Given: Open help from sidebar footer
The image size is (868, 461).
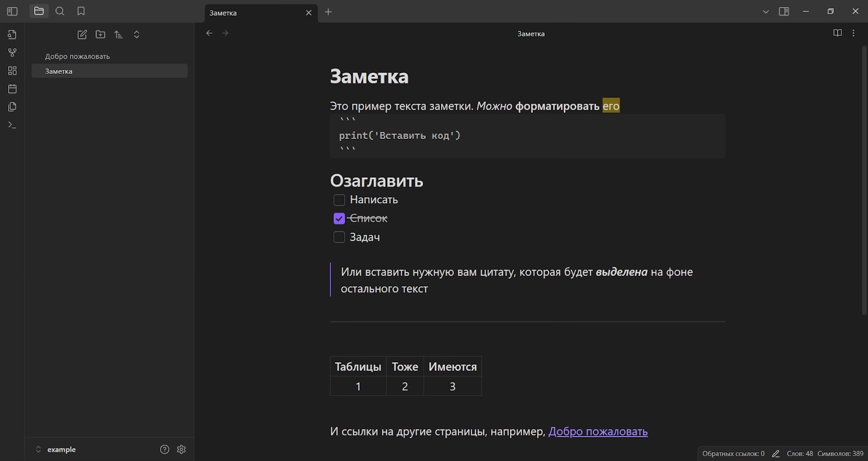Looking at the screenshot, I should [165, 450].
